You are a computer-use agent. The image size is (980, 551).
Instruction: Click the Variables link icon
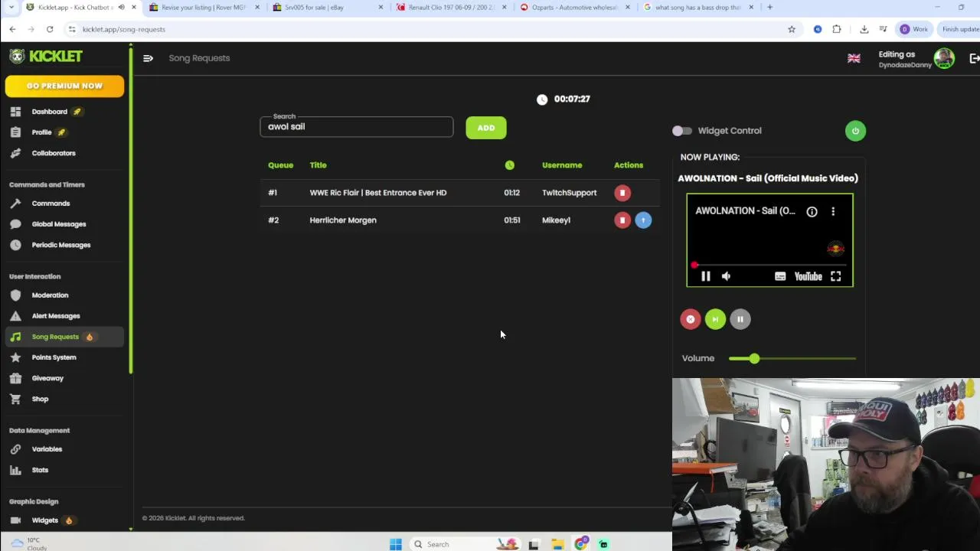tap(15, 449)
